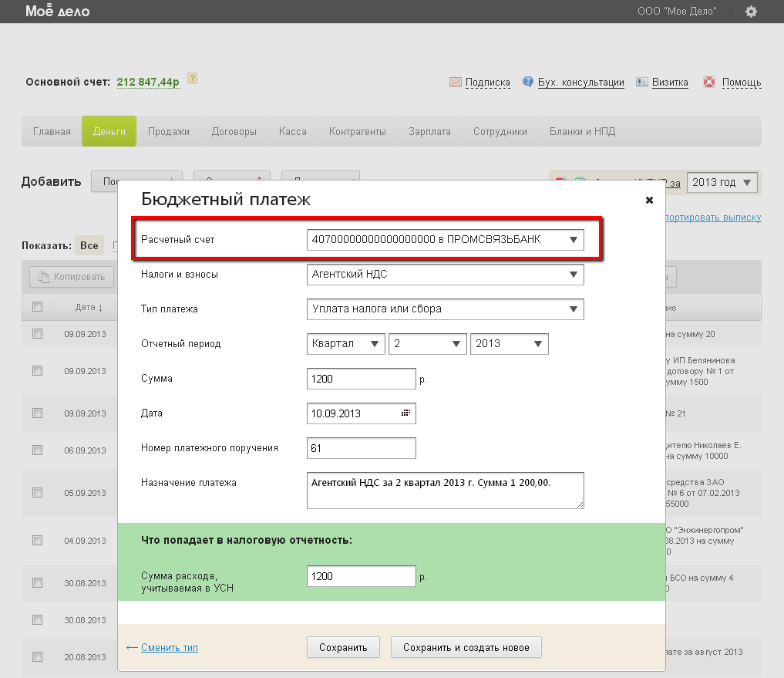784x678 pixels.
Task: Click the Сменить тип link
Action: pos(170,647)
